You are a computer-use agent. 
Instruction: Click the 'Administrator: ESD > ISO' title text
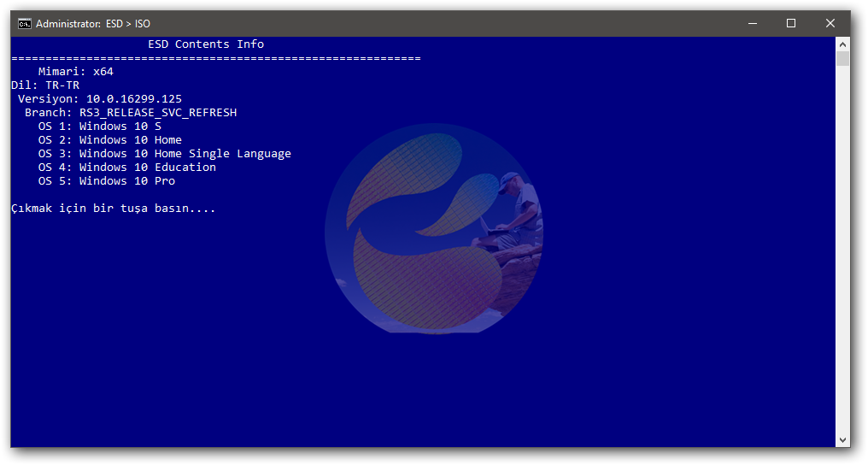click(x=93, y=24)
